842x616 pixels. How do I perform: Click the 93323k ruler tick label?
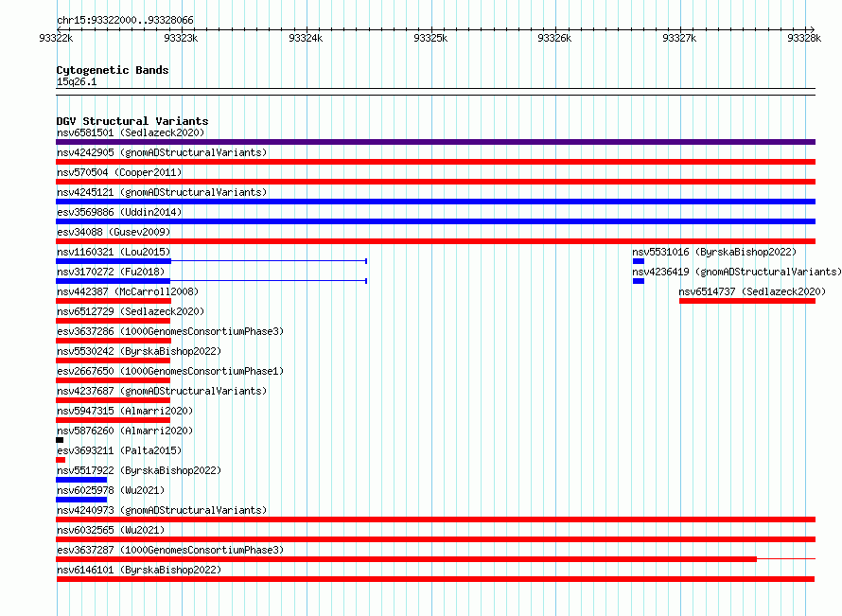[181, 38]
